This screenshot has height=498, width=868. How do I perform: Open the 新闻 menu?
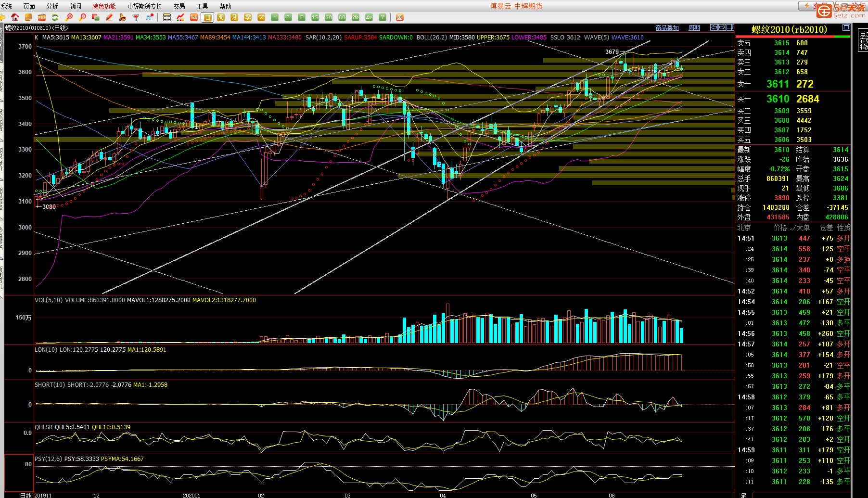coord(76,6)
